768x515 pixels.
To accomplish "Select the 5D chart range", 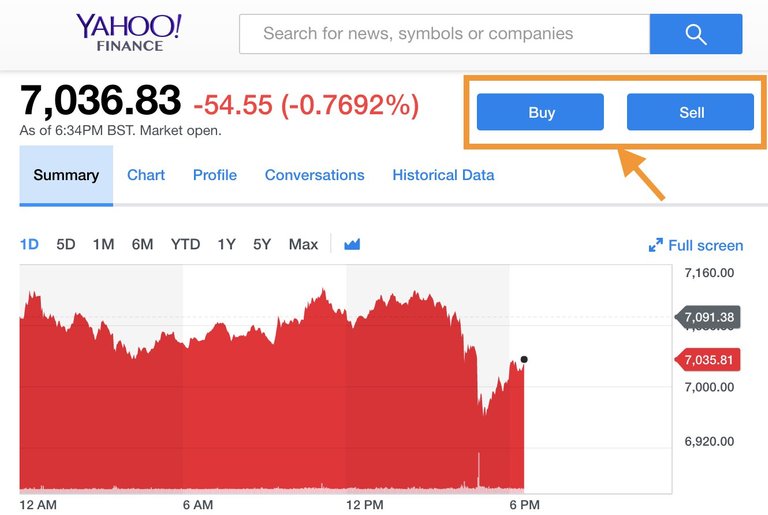I will click(x=66, y=244).
